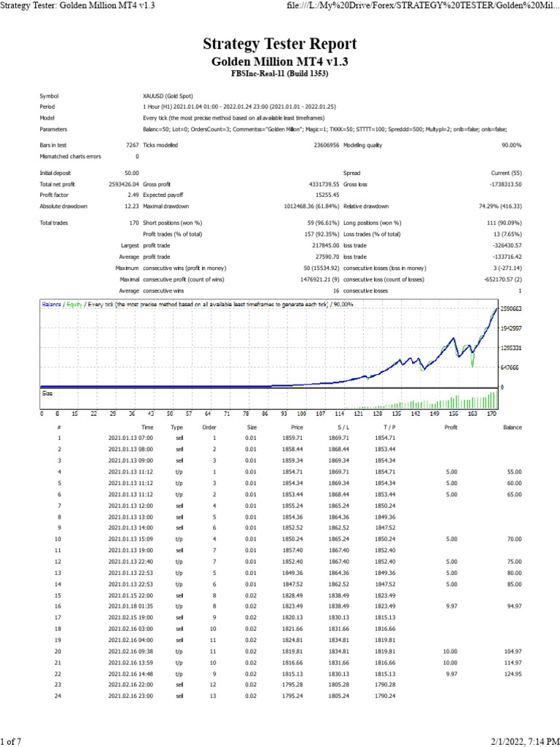Image resolution: width=560 pixels, height=747 pixels.
Task: Click the 'Strategy Tester Report' main heading
Action: coord(279,44)
